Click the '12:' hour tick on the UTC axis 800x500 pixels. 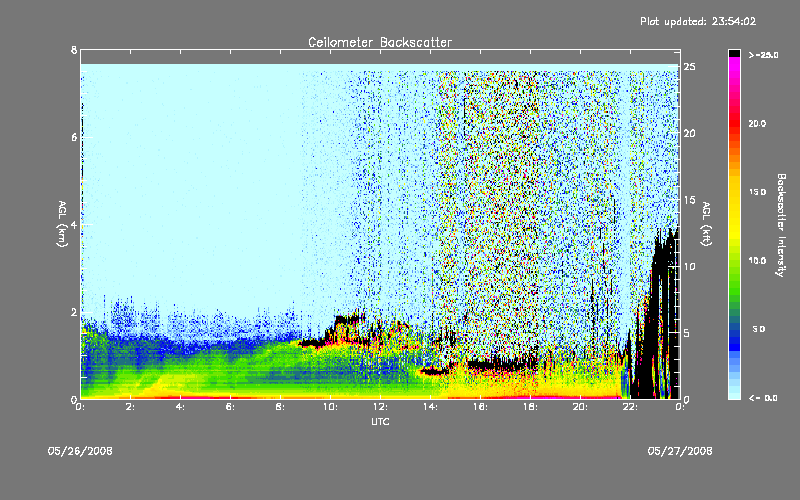pos(380,407)
